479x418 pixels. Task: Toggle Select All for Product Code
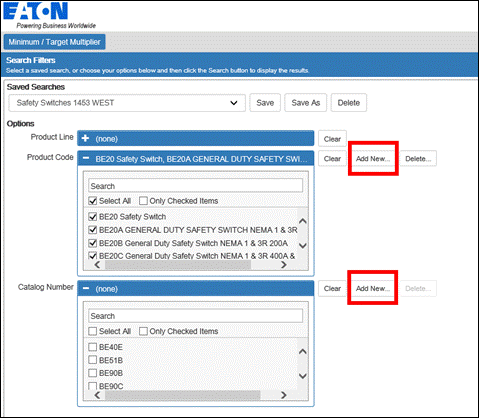click(93, 201)
